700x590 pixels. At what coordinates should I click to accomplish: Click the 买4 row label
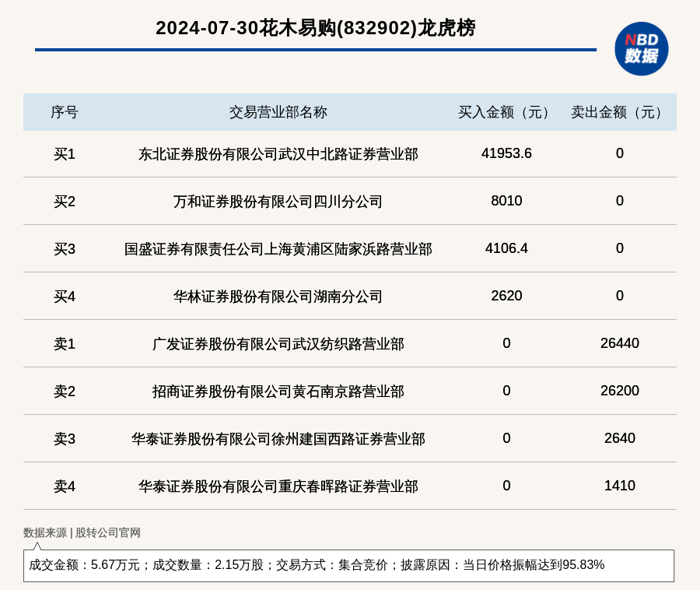click(x=64, y=297)
